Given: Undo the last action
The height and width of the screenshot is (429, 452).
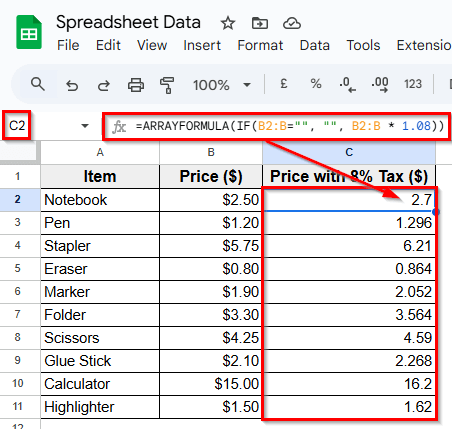Looking at the screenshot, I should click(72, 85).
